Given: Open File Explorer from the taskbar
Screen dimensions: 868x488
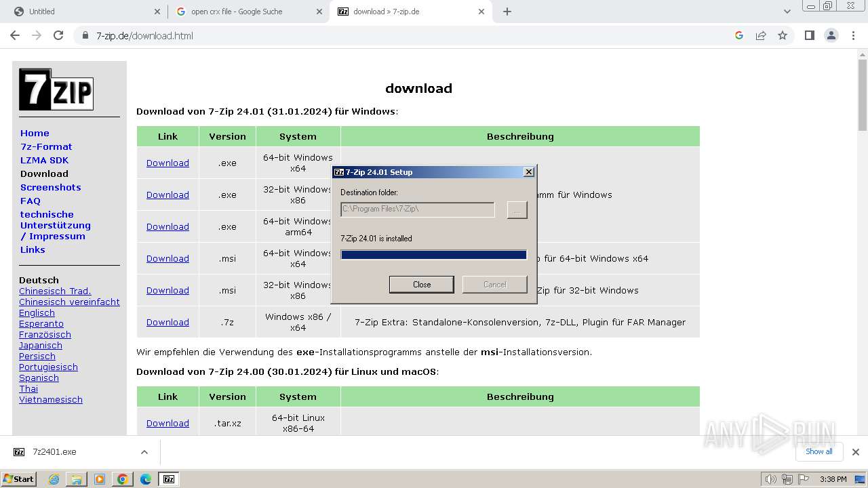Looking at the screenshot, I should pyautogui.click(x=77, y=479).
